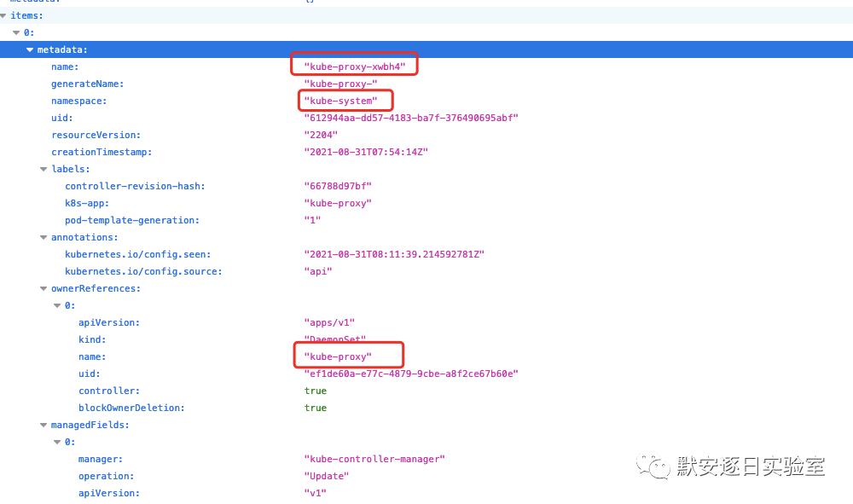Click the resourceVersion value "2204"
Screen dimensions: 853x504
321,135
